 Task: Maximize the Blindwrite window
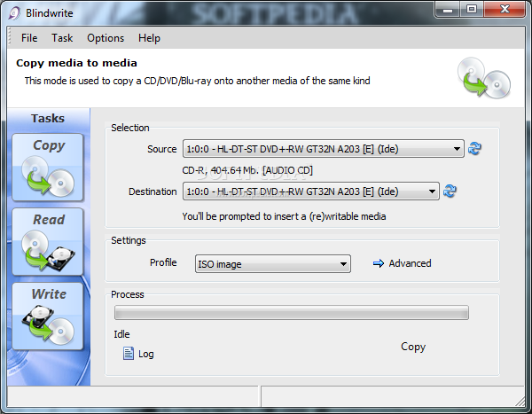point(472,9)
